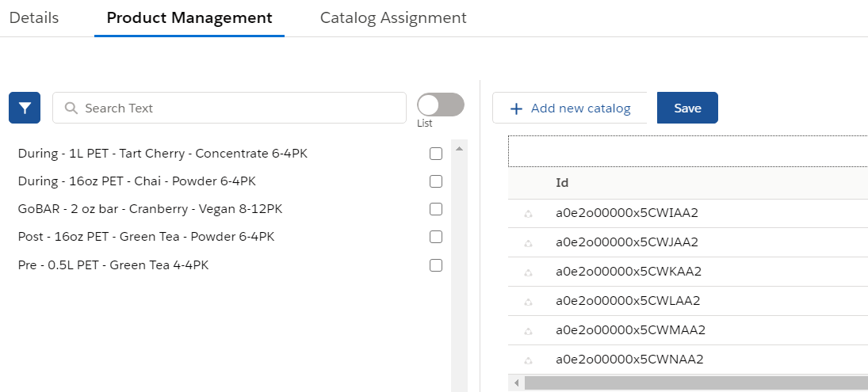868x392 pixels.
Task: Click row icon beside a0e2o00000x5CWNAA2
Action: (529, 360)
